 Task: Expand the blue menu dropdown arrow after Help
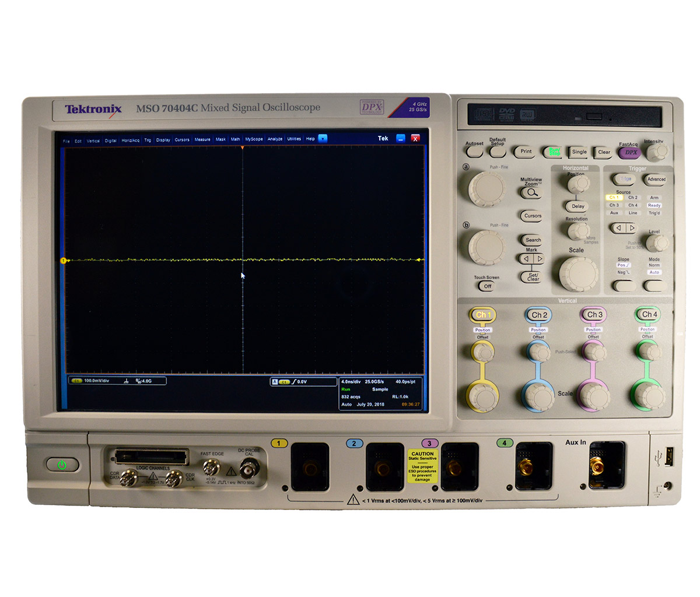coord(323,139)
